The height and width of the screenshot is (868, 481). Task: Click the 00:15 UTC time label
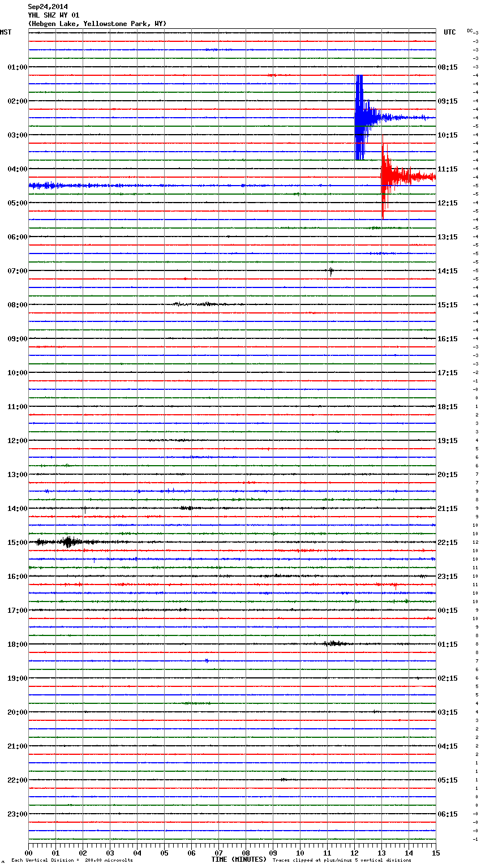coord(448,611)
